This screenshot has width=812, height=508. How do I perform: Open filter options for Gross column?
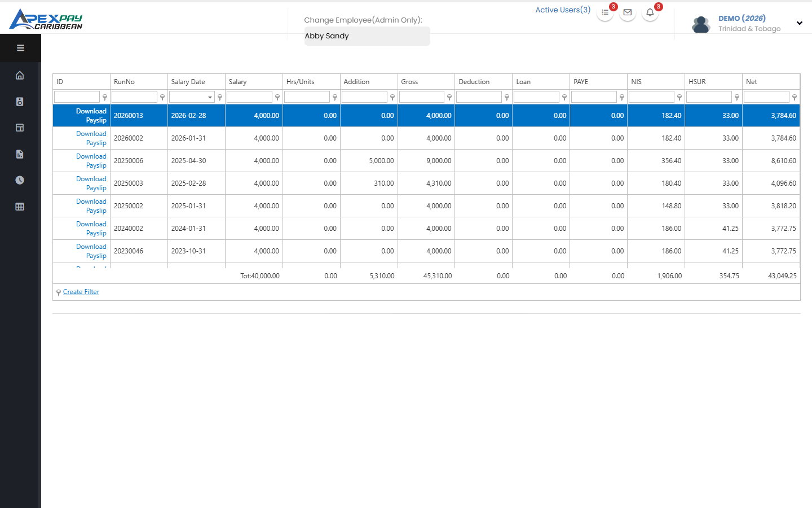[x=449, y=97]
